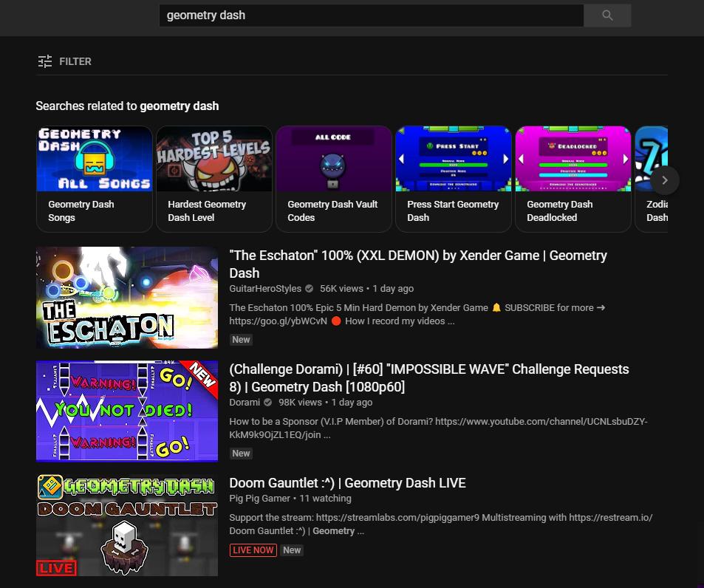Click the New badge under The Eschaton
The height and width of the screenshot is (588, 704).
(241, 340)
